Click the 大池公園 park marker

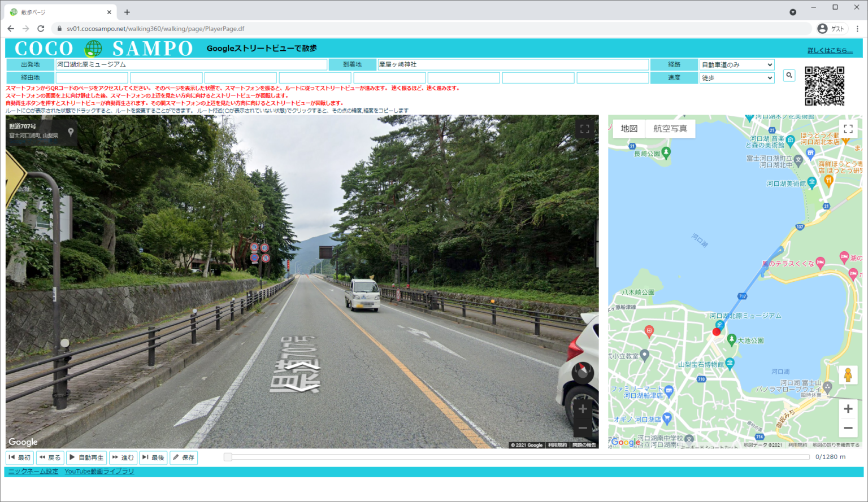pyautogui.click(x=732, y=340)
